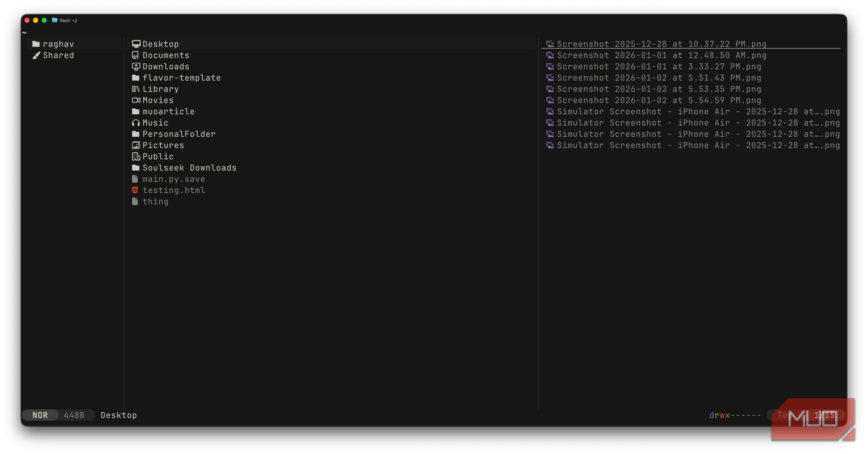Screen dimensions: 868x454
Task: Click the Yazi folder icon in title bar
Action: pyautogui.click(x=55, y=20)
